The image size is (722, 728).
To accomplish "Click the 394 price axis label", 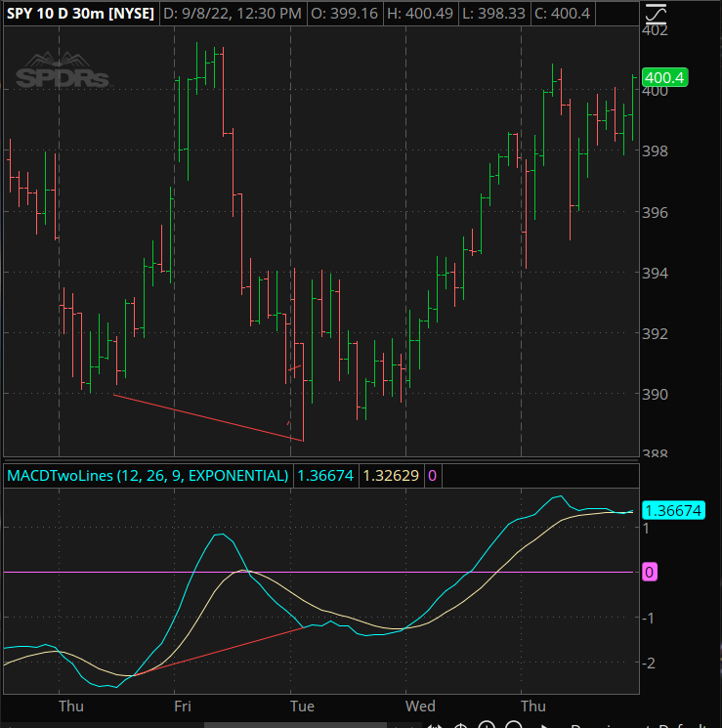I will tap(655, 273).
